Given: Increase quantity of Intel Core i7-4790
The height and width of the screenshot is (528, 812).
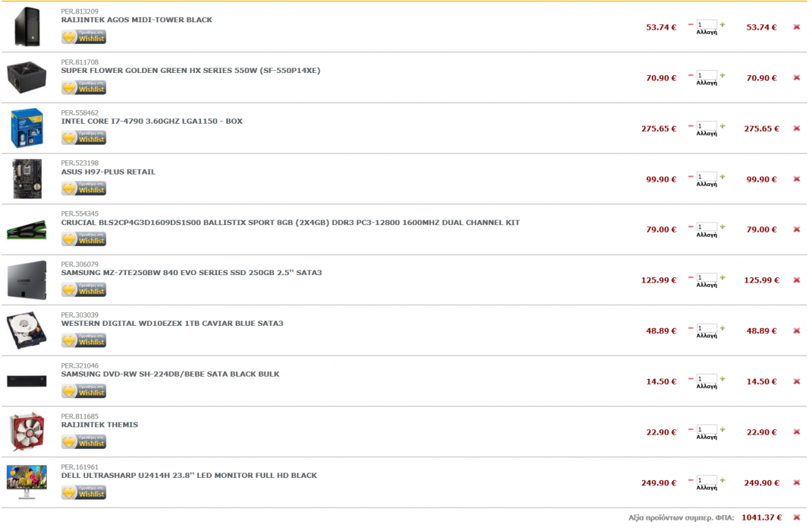Looking at the screenshot, I should (723, 126).
